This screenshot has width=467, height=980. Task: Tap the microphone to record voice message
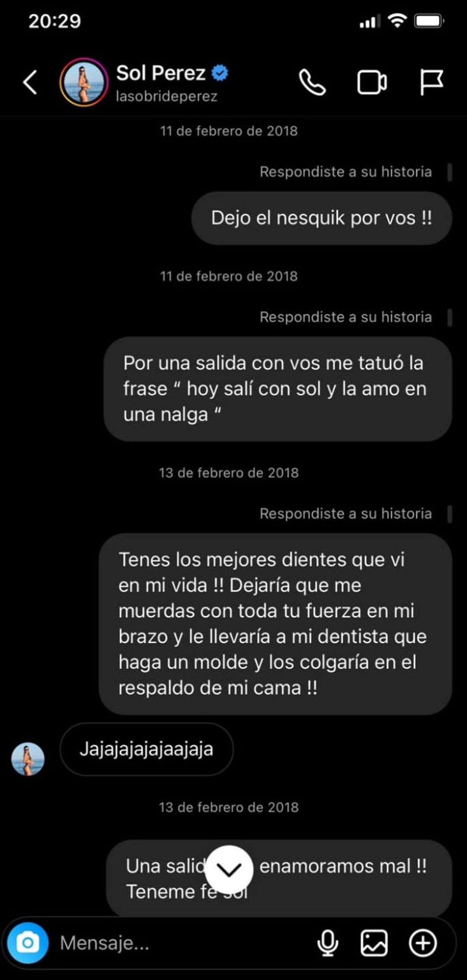(x=328, y=943)
